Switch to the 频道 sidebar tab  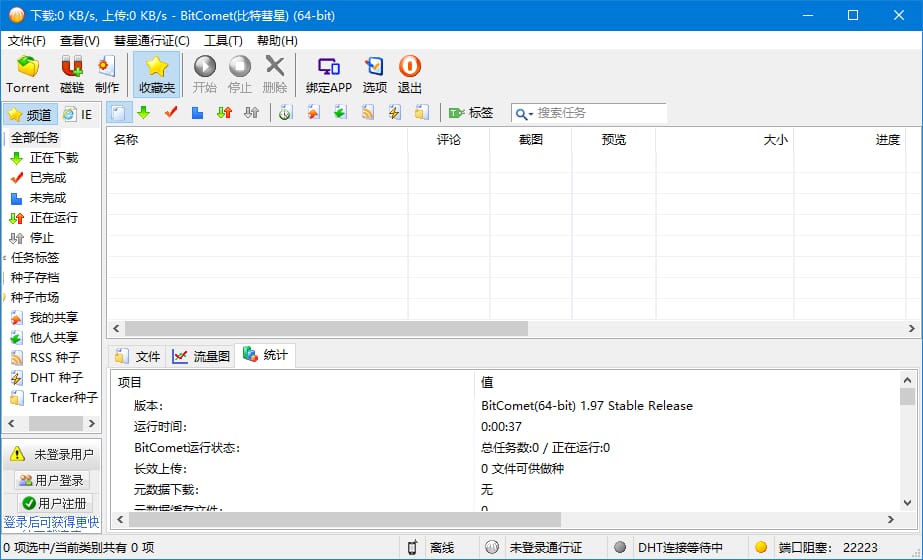[30, 114]
